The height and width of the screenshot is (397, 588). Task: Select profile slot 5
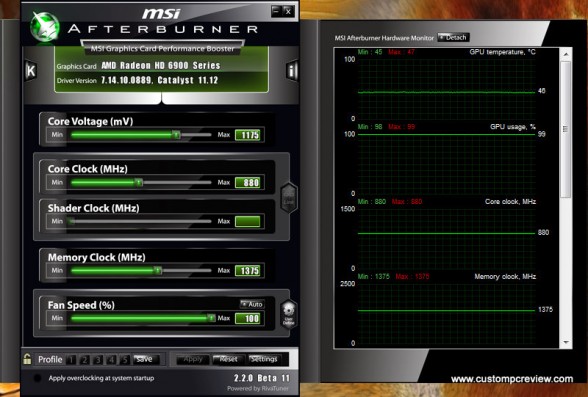125,360
